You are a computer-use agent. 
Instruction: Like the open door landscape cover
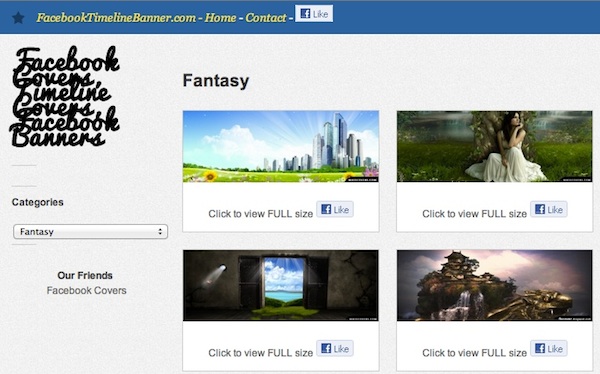[x=335, y=348]
